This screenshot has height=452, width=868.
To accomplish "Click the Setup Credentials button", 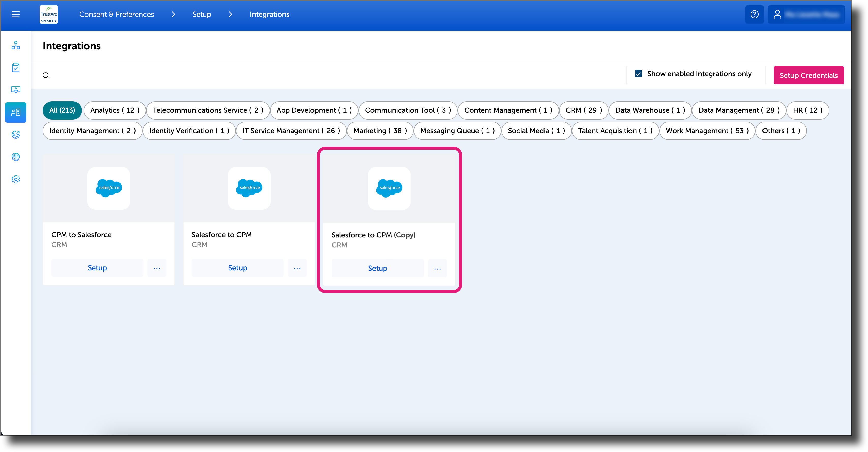I will pyautogui.click(x=808, y=76).
